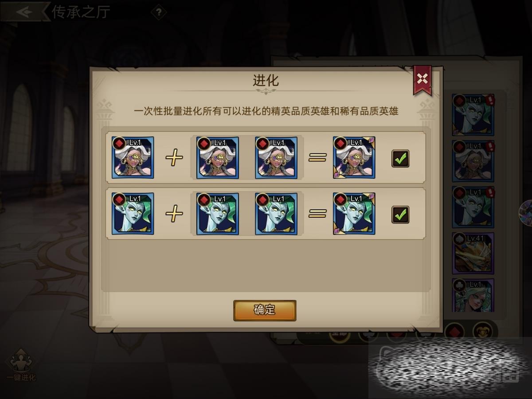
Task: Select the green-haired base hero portrait
Action: pos(133,214)
